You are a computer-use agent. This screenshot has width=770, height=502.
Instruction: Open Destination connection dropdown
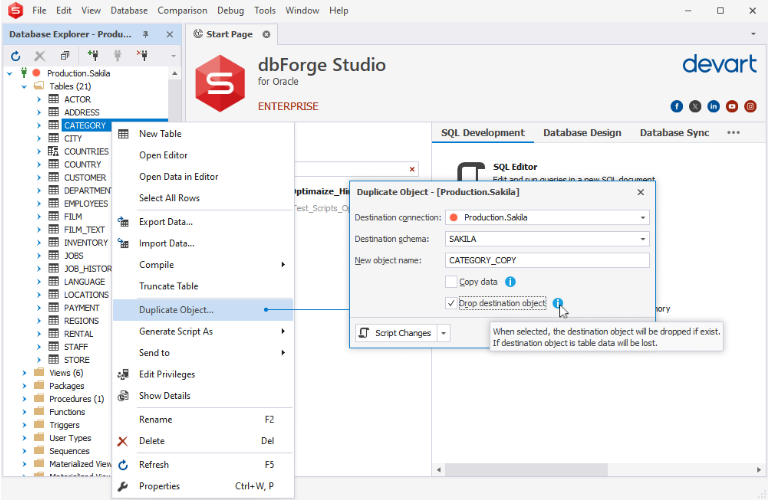click(x=642, y=218)
